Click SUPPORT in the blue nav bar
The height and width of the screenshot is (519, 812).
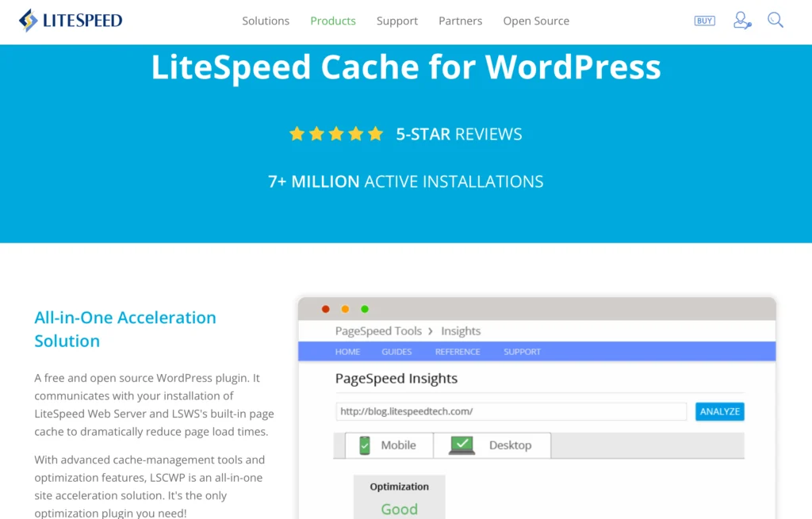pos(522,352)
